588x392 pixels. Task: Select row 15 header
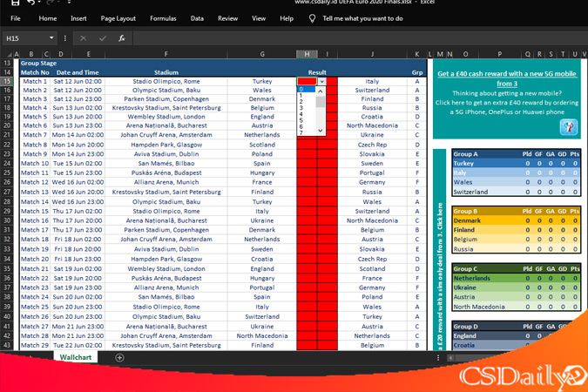(7, 81)
